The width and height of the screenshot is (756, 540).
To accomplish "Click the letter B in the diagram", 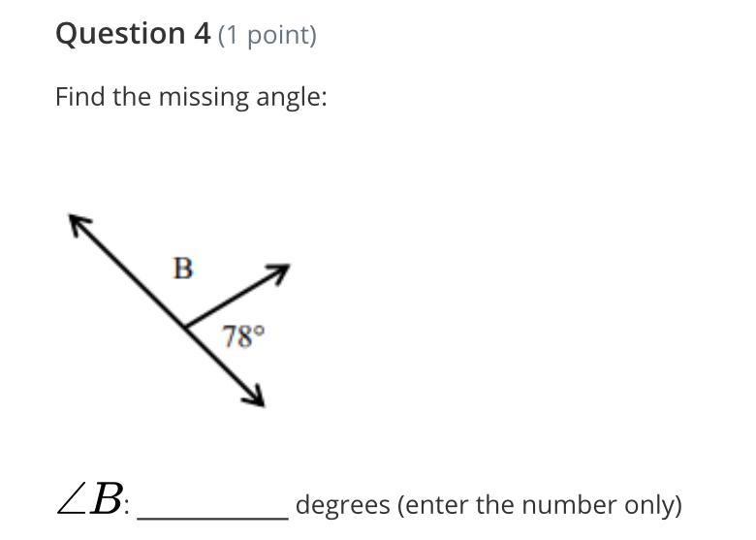I will (x=182, y=268).
